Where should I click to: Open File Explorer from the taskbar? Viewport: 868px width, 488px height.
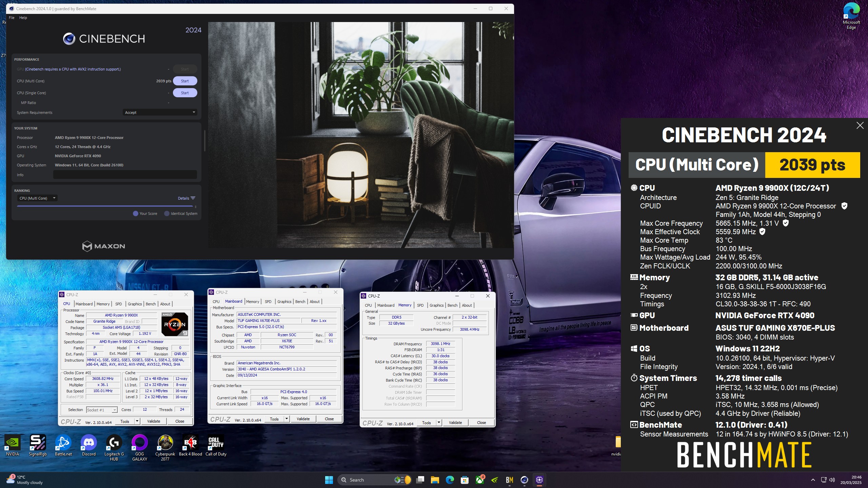[x=435, y=480]
